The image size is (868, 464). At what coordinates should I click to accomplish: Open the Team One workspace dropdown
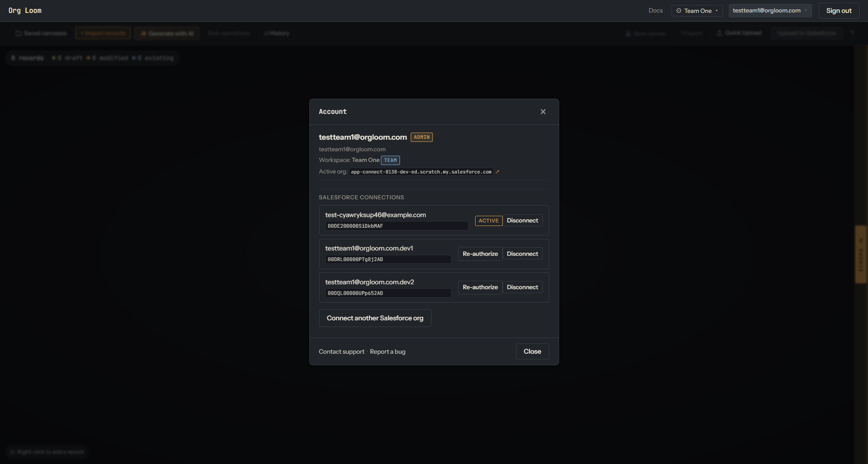coord(697,11)
